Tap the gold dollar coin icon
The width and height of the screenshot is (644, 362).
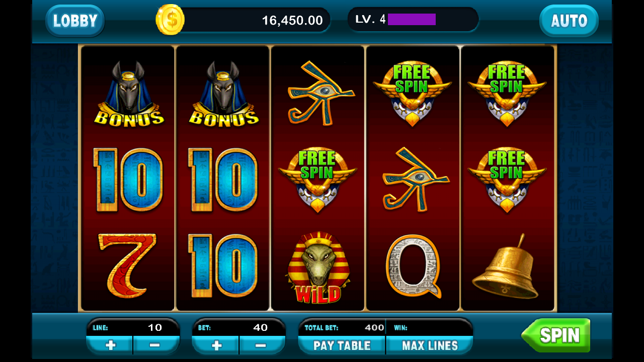click(170, 20)
